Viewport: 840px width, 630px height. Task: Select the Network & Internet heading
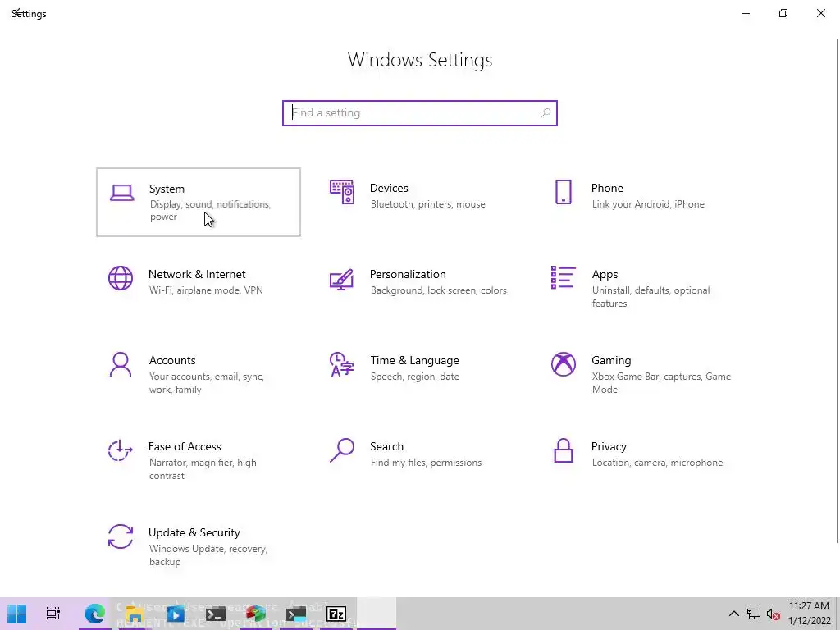pyautogui.click(x=197, y=274)
